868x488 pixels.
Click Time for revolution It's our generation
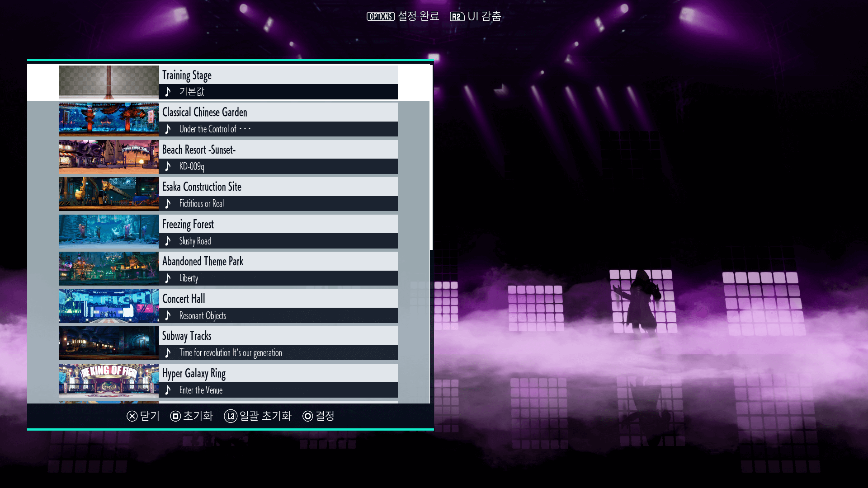[231, 353]
